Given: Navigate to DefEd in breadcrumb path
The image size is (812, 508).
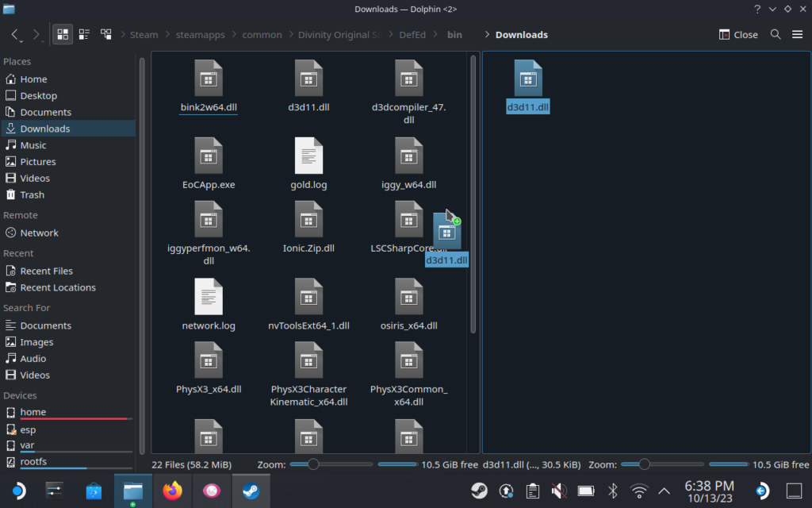Looking at the screenshot, I should 412,35.
